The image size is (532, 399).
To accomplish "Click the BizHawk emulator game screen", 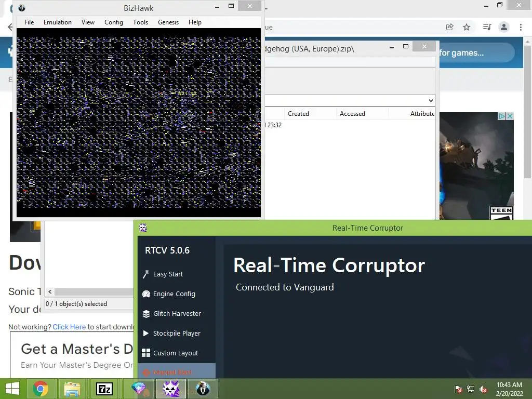I will (x=138, y=122).
